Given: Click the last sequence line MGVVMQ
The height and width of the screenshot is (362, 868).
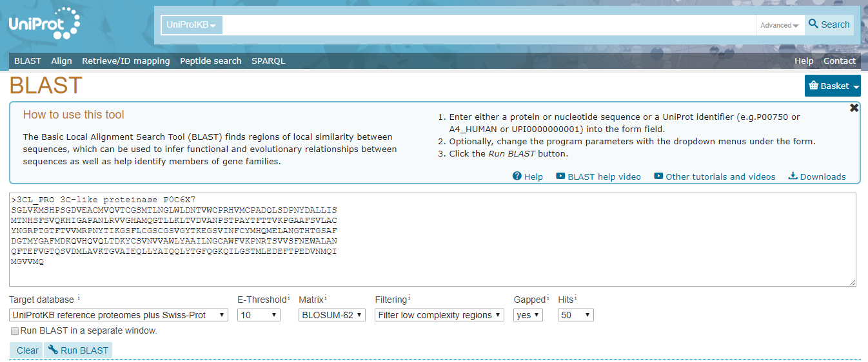Looking at the screenshot, I should [27, 262].
